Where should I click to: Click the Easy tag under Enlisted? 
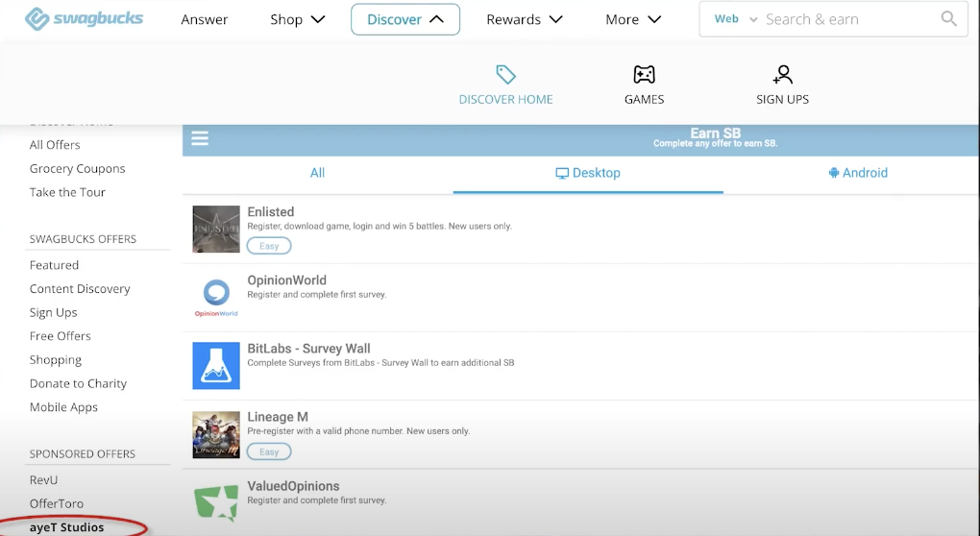click(x=269, y=246)
